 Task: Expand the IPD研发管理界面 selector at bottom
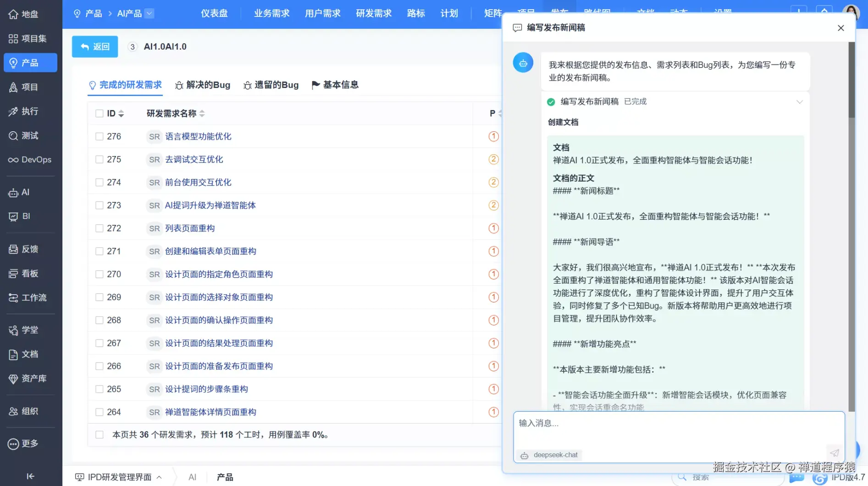[x=159, y=477]
